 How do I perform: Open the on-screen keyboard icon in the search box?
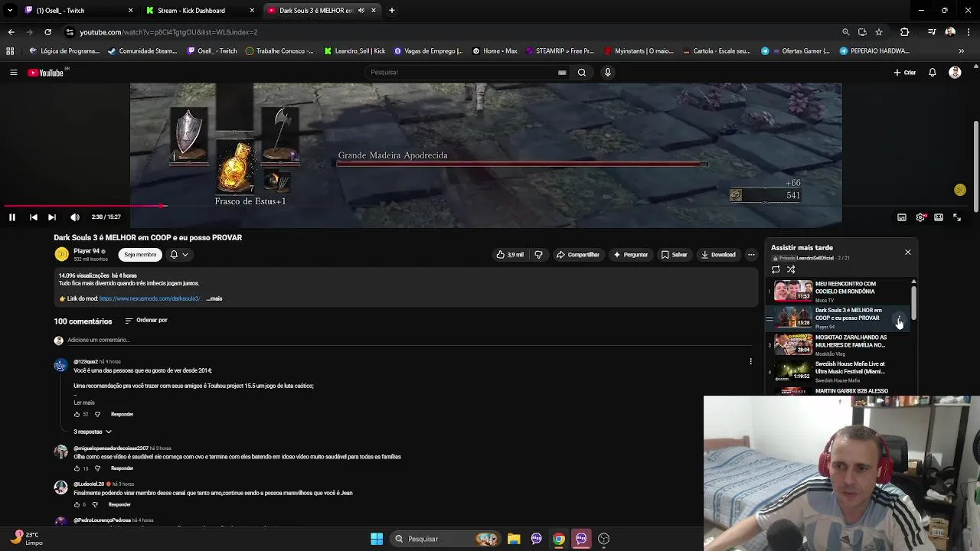(x=562, y=73)
